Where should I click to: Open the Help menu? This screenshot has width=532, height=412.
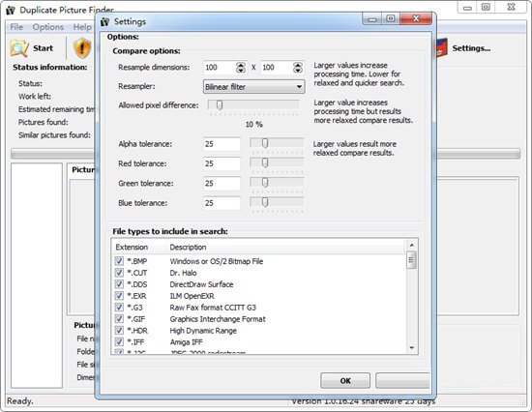click(x=82, y=27)
